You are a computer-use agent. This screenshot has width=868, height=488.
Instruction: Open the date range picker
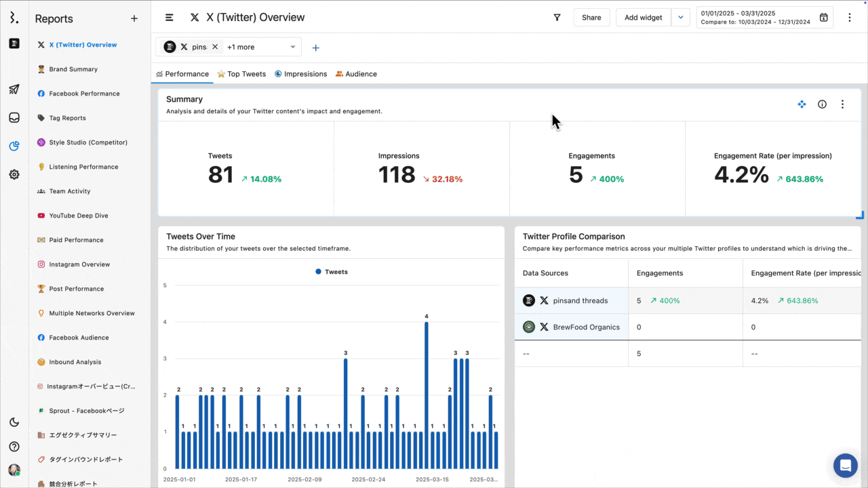[x=764, y=18]
